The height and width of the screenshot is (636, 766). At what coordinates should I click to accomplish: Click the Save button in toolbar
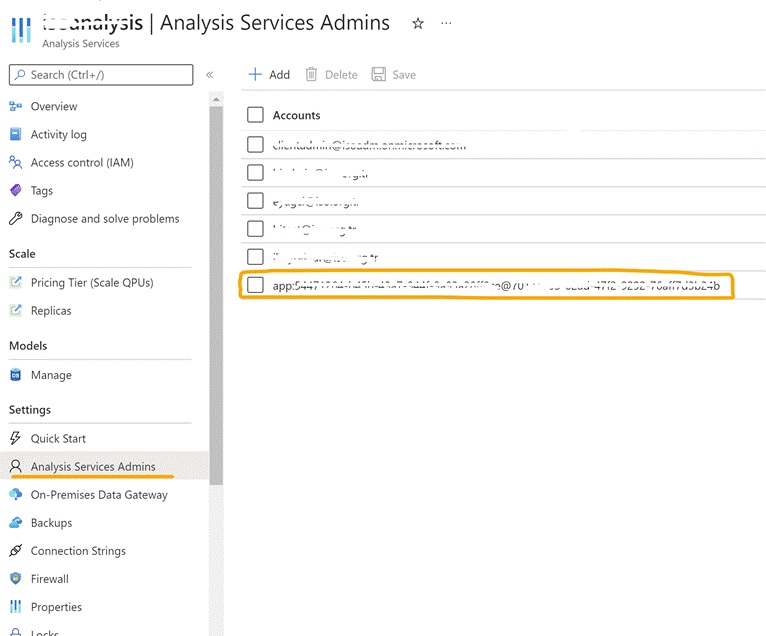(394, 75)
